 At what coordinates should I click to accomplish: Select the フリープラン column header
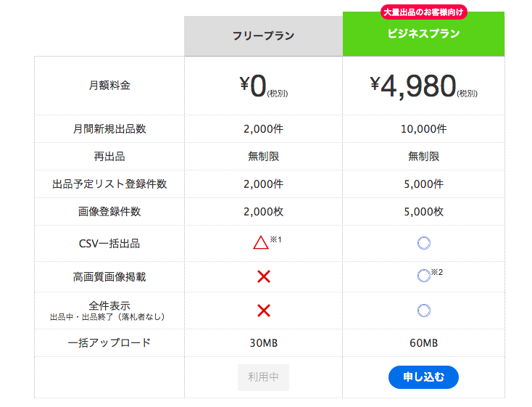coord(263,36)
